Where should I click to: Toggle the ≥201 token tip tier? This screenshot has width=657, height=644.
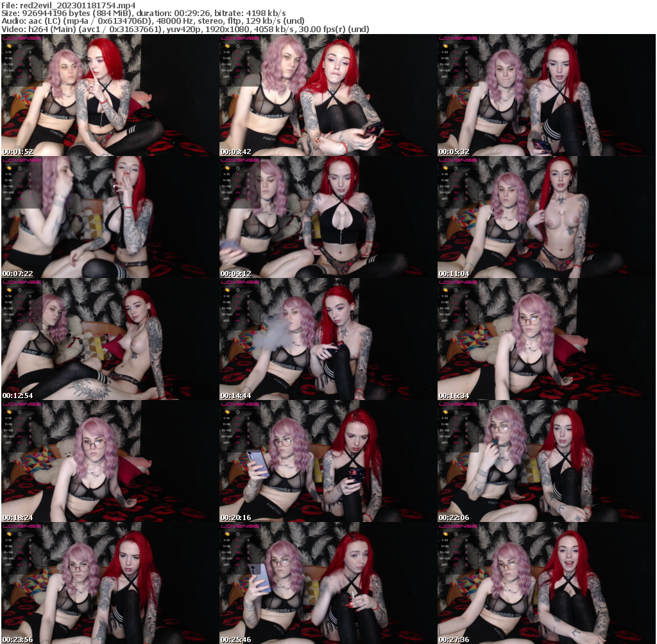click(x=8, y=76)
